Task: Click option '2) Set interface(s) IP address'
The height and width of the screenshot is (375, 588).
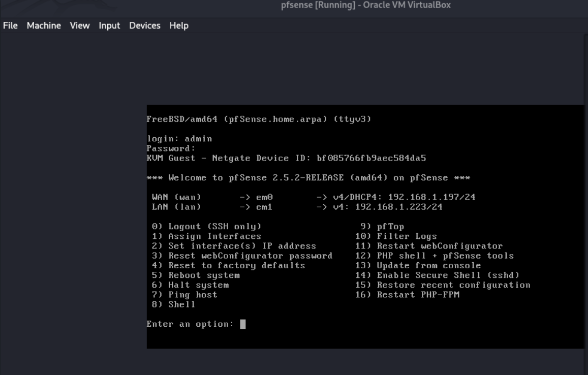Action: coord(234,246)
